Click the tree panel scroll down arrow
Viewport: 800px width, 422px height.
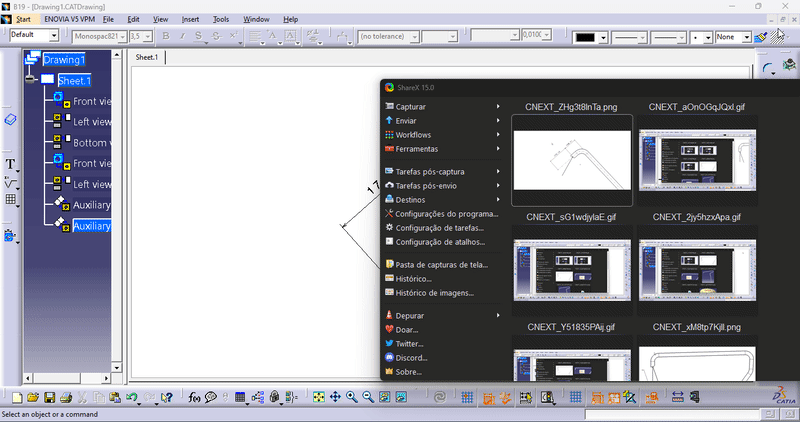(116, 367)
